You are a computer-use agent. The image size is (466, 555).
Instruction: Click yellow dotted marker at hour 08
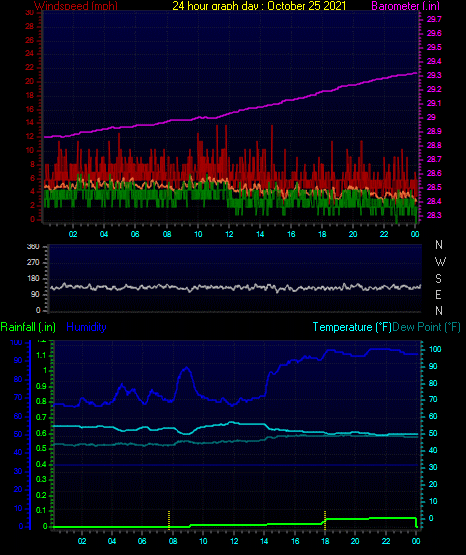click(x=169, y=520)
